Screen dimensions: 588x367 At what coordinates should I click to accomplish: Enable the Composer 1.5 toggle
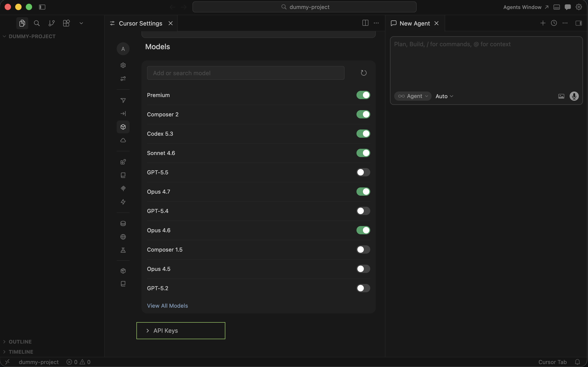[363, 249]
